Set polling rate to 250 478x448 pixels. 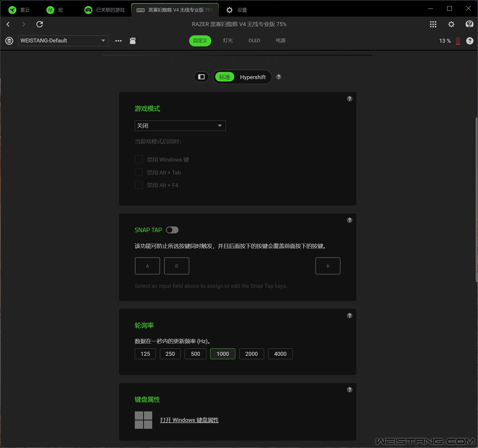[x=170, y=354]
